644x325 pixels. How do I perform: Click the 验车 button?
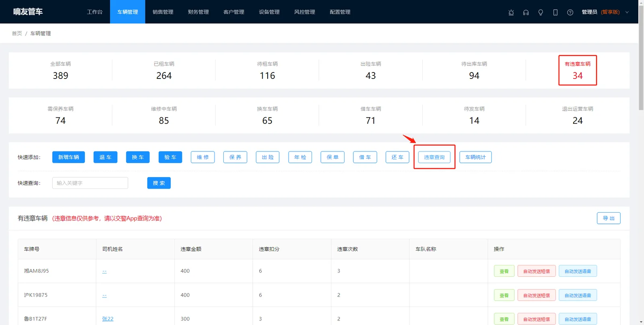[x=170, y=157]
